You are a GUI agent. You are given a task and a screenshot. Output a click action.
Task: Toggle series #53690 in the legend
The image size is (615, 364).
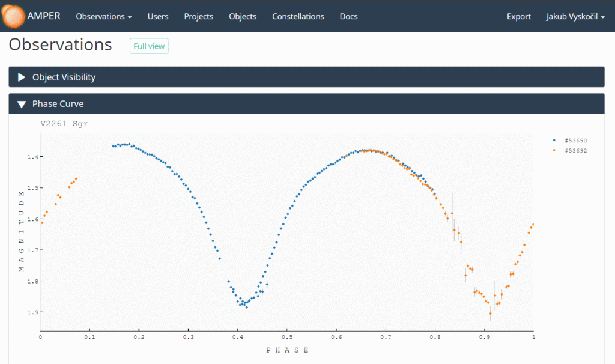[575, 140]
